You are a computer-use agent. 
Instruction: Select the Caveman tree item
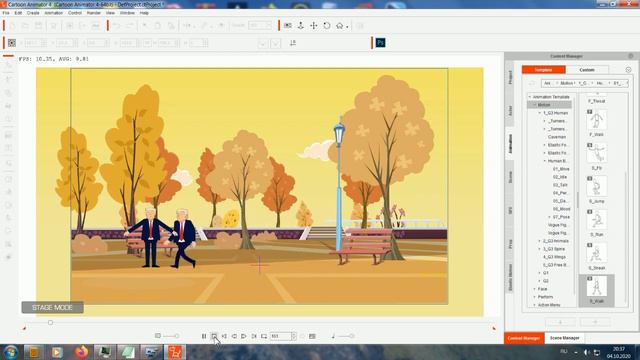(x=557, y=137)
